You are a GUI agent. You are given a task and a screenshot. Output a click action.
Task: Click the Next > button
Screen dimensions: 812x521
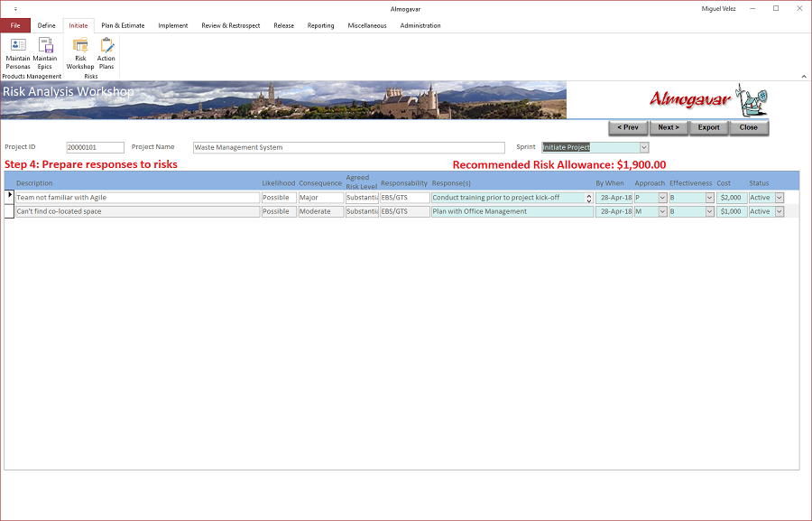tap(669, 127)
